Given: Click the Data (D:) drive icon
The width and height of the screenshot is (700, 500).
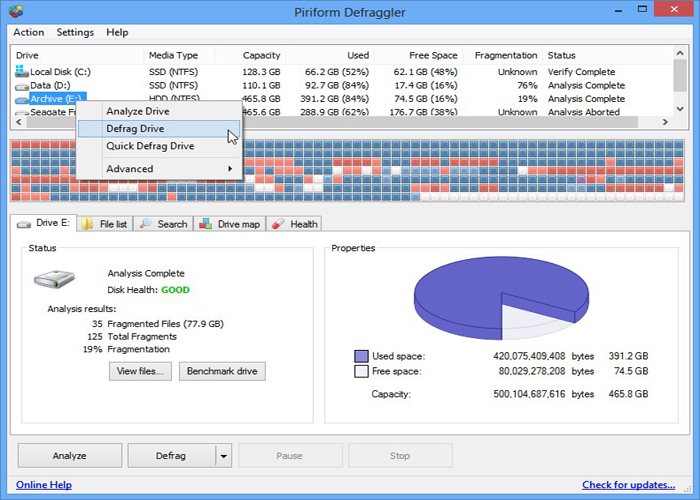Looking at the screenshot, I should click(22, 86).
